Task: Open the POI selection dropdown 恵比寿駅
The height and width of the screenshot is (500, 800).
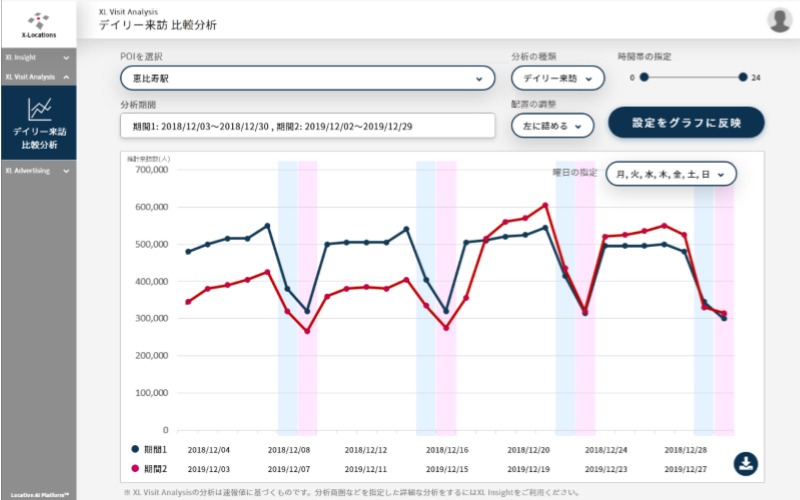Action: [307, 77]
